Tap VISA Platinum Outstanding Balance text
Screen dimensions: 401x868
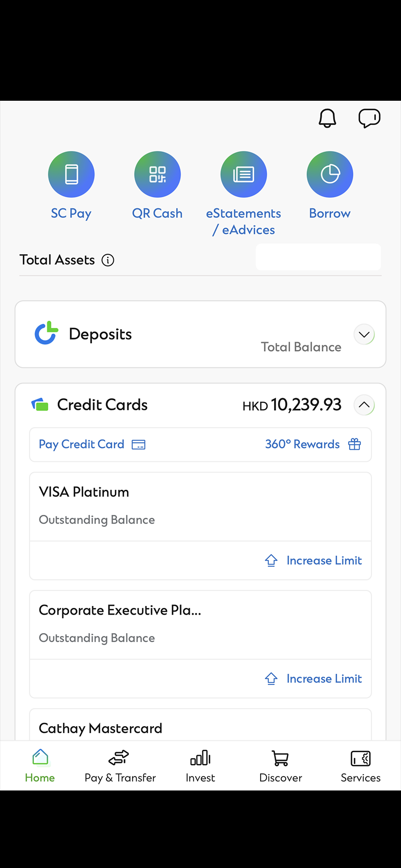point(97,520)
